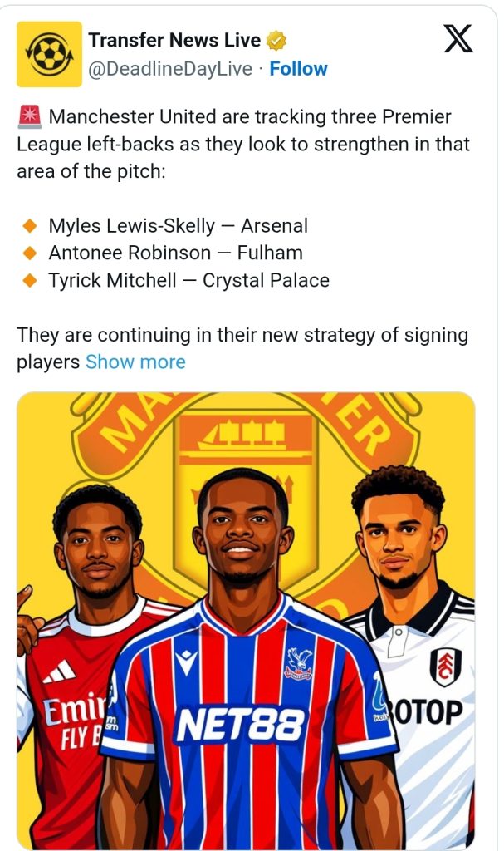Click the diamond bullet beside Myles Lewis-Skelly
The width and height of the screenshot is (504, 851).
[x=30, y=225]
